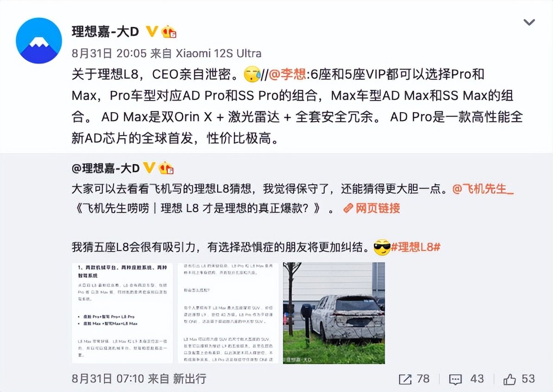Open the 网页链接 web link
Viewport: 553px width, 392px height.
(372, 208)
